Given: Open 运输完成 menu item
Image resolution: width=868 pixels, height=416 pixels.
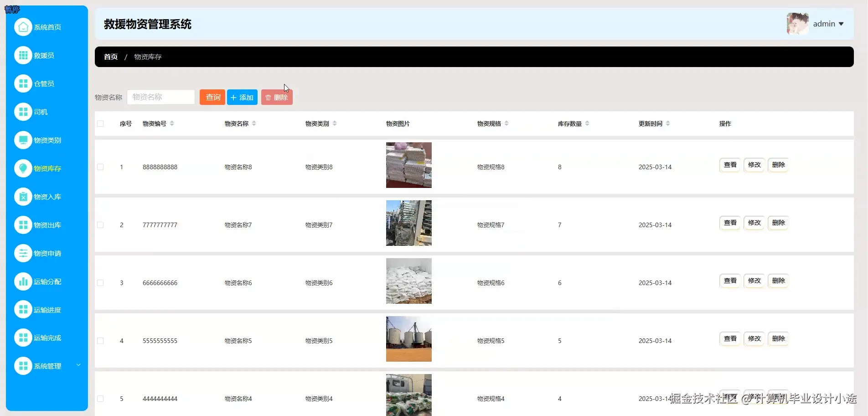Looking at the screenshot, I should pyautogui.click(x=47, y=338).
